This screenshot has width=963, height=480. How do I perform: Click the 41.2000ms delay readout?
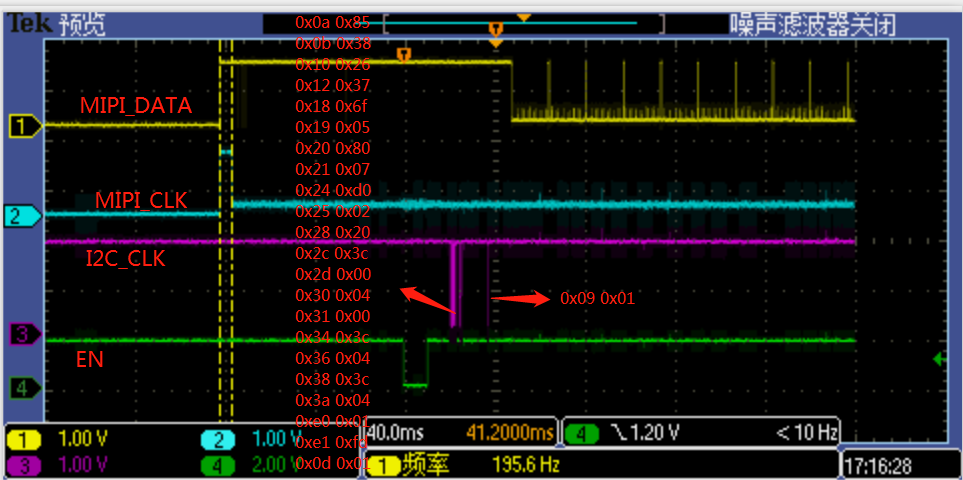(x=510, y=433)
